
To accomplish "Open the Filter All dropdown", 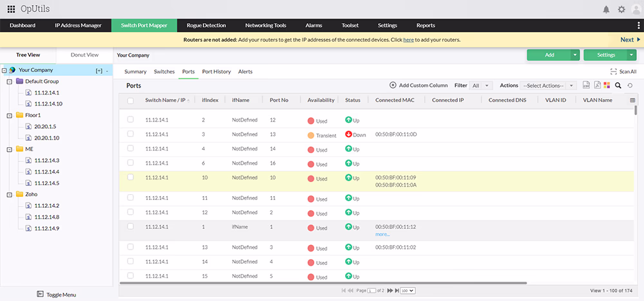I will 480,86.
